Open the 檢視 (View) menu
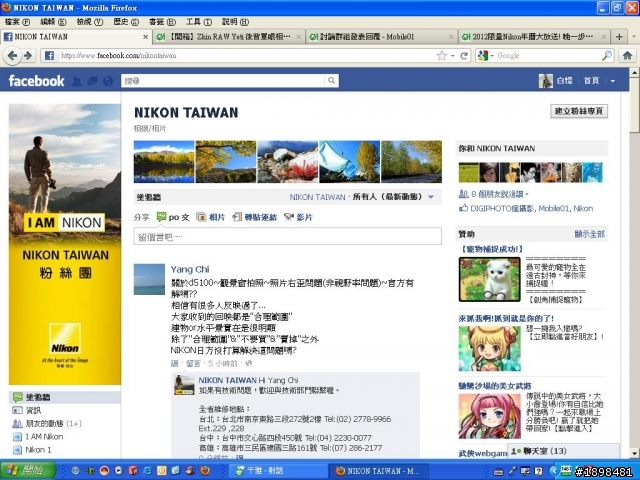 (89, 22)
